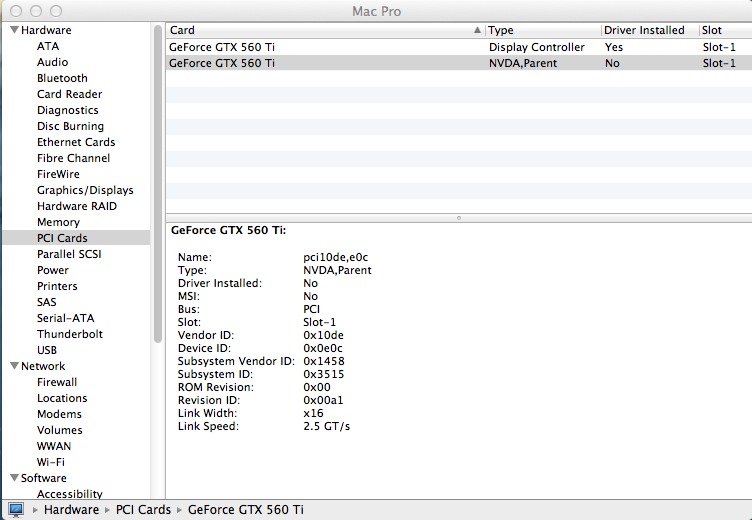Click the Subsystem ID value 0x3515
752x520 pixels.
coord(324,374)
